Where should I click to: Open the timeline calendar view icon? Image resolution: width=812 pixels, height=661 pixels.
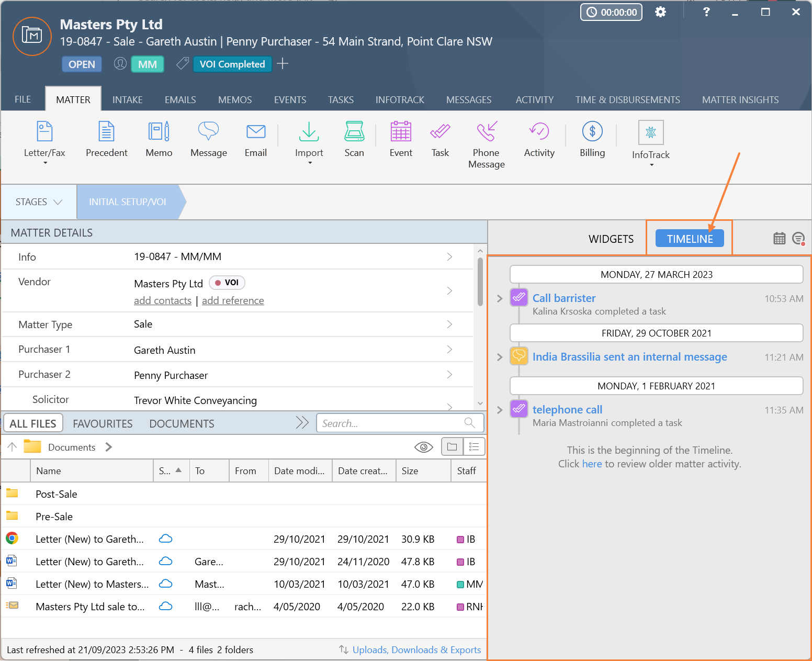pos(779,239)
